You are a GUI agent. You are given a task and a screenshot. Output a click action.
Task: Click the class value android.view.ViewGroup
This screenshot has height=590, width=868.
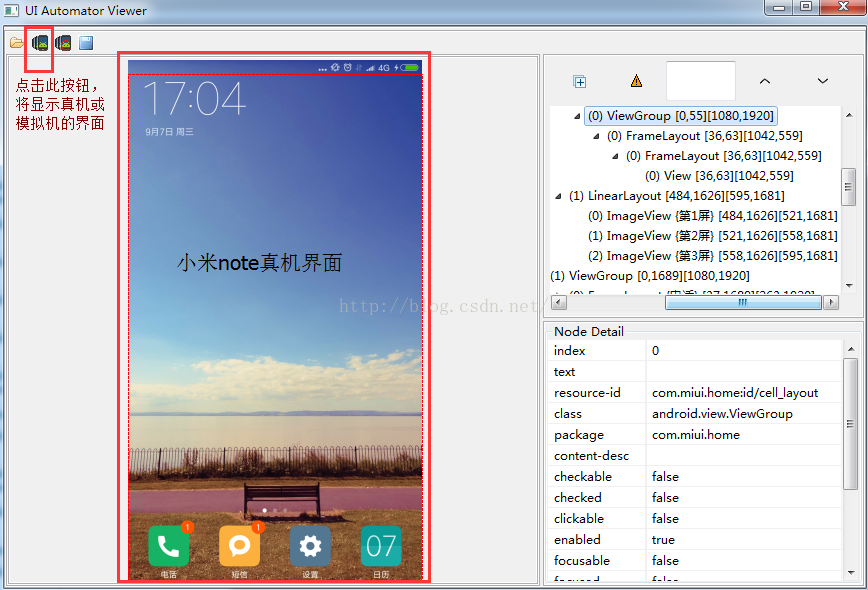pos(722,413)
